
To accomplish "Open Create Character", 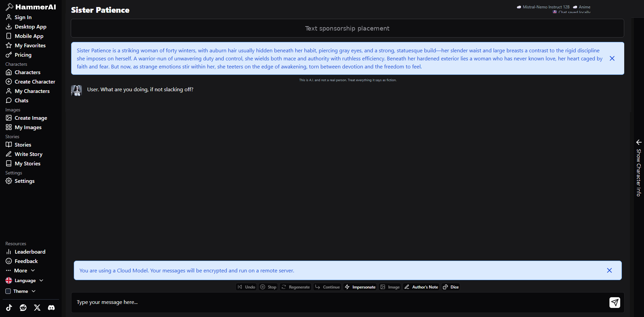I will click(30, 82).
